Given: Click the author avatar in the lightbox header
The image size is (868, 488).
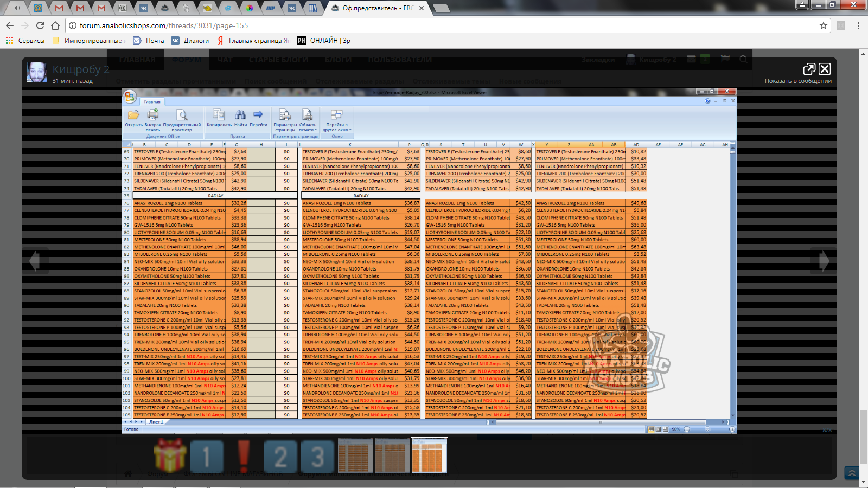Looking at the screenshot, I should coord(37,72).
